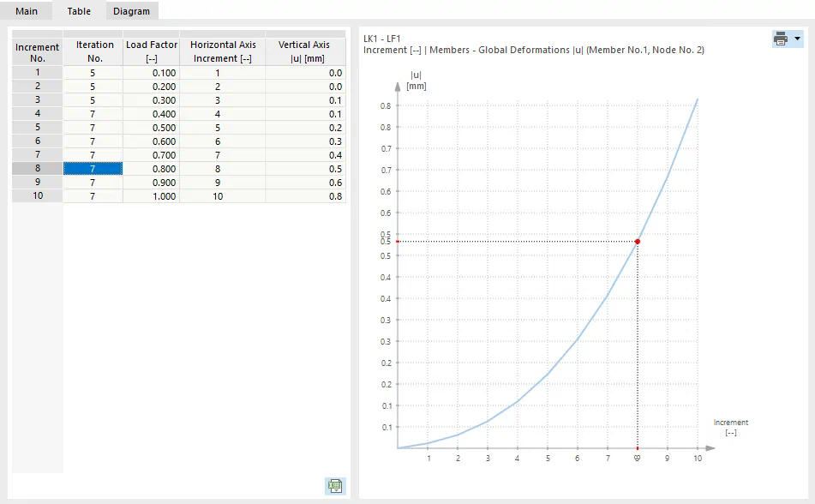Click the |u| [mm] axis label

pyautogui.click(x=416, y=81)
